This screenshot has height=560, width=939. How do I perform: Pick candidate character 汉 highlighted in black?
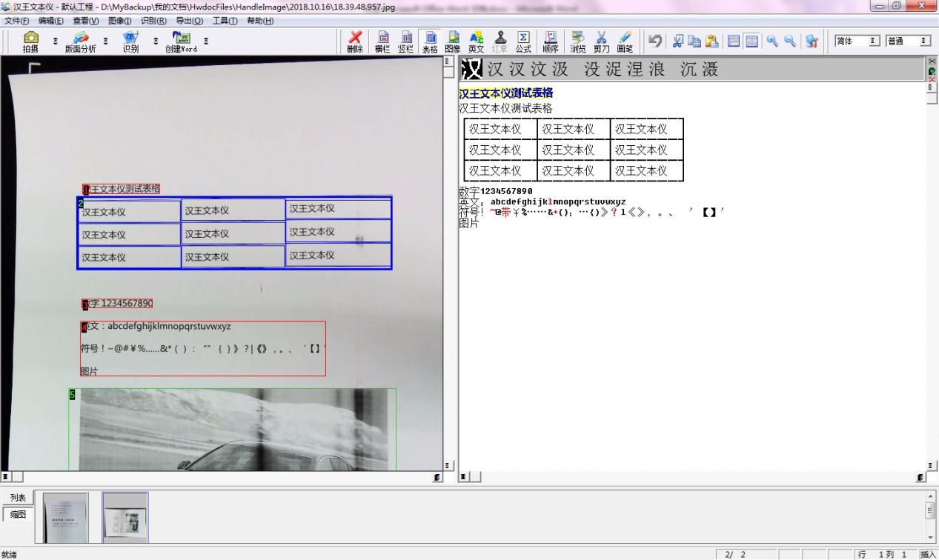[x=471, y=70]
